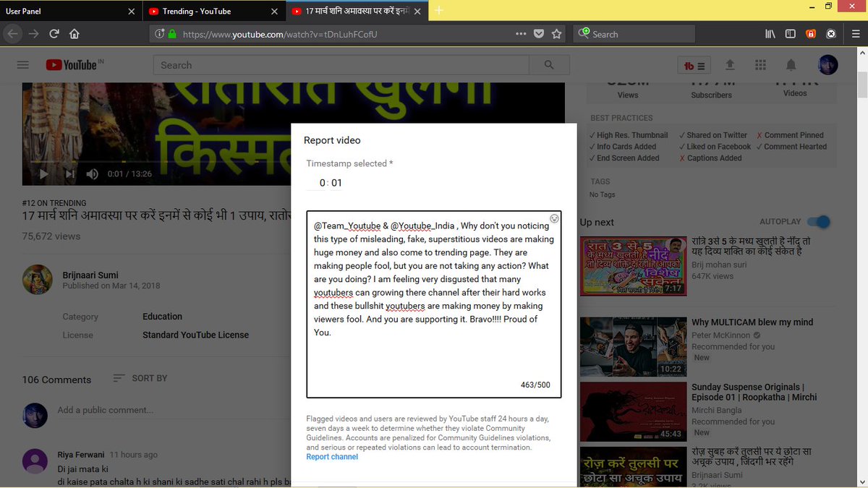Open Brijnaari Sumi channel avatar

37,280
